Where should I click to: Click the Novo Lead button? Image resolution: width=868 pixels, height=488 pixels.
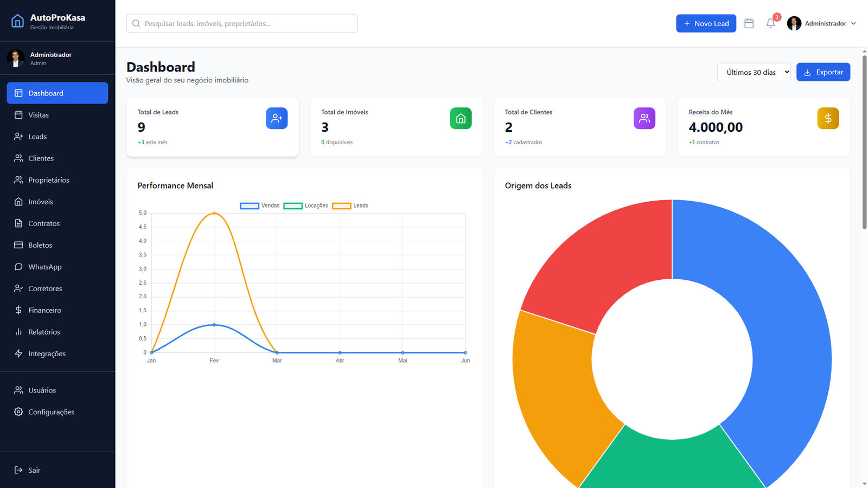click(x=706, y=23)
